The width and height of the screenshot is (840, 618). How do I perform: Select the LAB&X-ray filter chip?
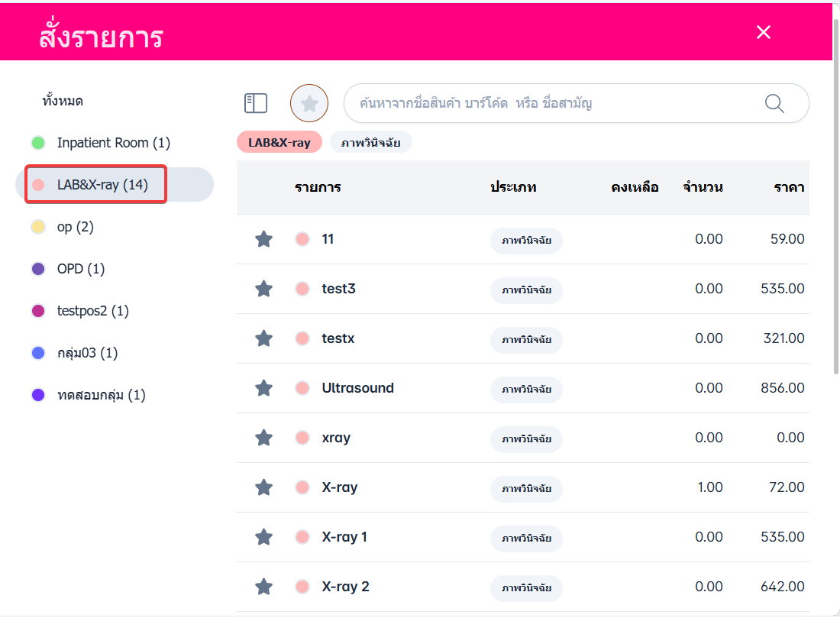(x=279, y=142)
